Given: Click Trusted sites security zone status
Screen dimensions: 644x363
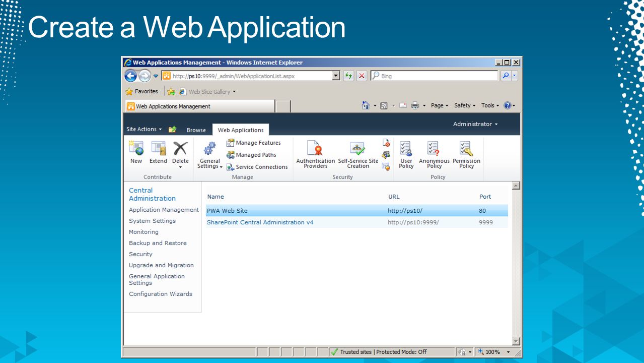Looking at the screenshot, I should click(x=378, y=352).
